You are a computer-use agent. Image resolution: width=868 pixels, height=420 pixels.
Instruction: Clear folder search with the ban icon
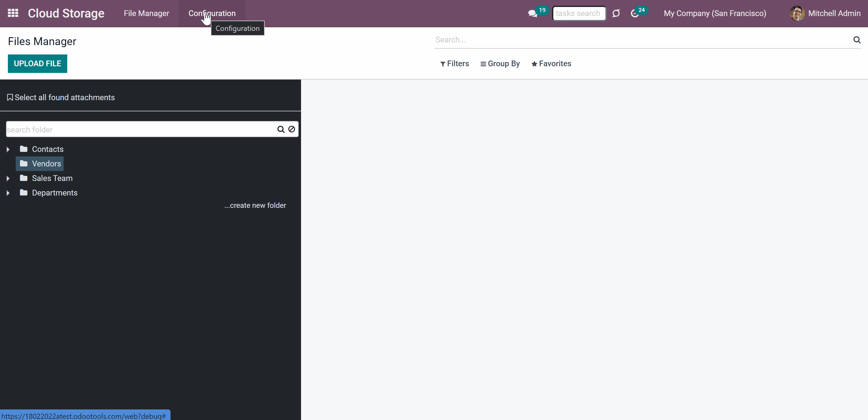click(291, 129)
